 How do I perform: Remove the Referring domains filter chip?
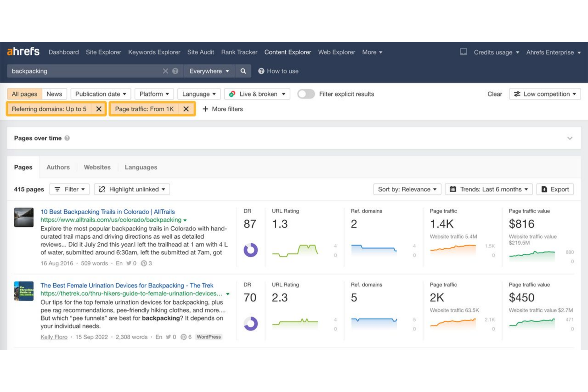pyautogui.click(x=99, y=109)
